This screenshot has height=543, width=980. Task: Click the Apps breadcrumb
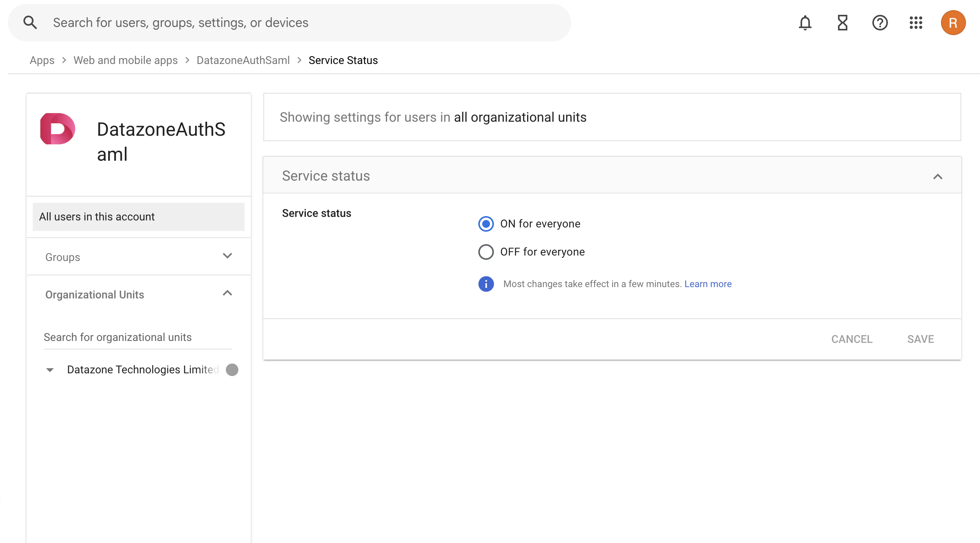(x=42, y=60)
